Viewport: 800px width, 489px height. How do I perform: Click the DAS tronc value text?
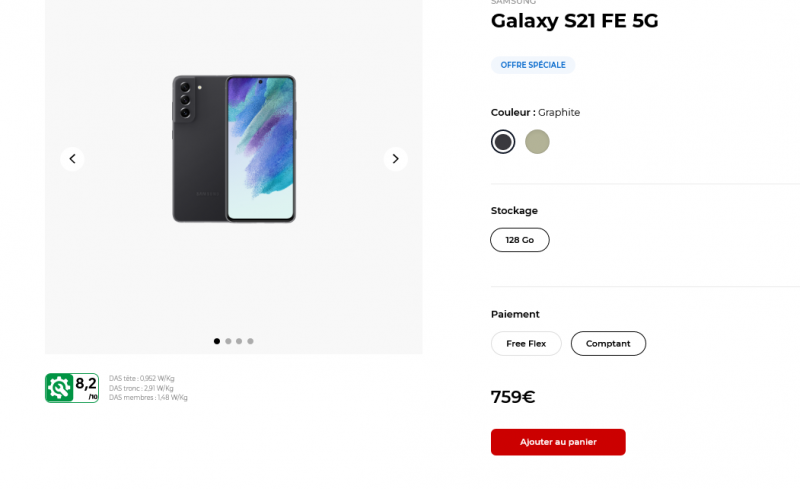(x=142, y=388)
